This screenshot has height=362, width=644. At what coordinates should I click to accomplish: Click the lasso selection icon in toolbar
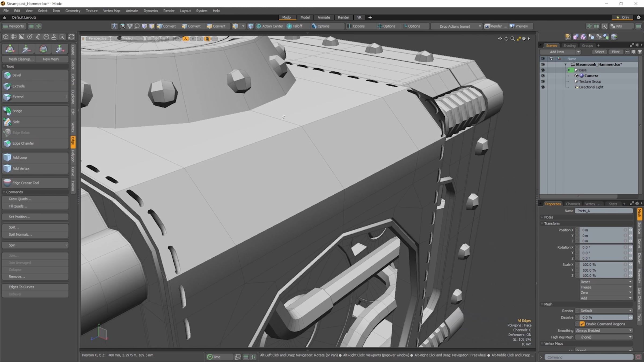(137, 26)
